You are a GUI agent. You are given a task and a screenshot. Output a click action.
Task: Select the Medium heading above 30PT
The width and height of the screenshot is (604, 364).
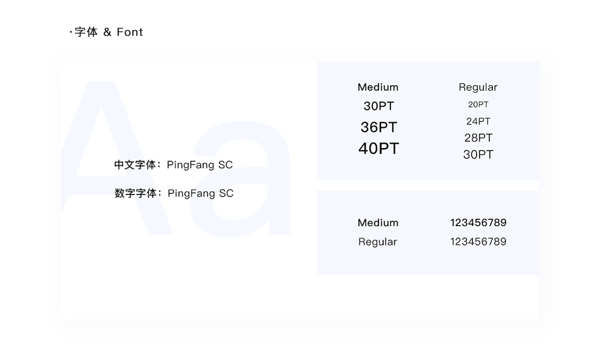tap(378, 87)
